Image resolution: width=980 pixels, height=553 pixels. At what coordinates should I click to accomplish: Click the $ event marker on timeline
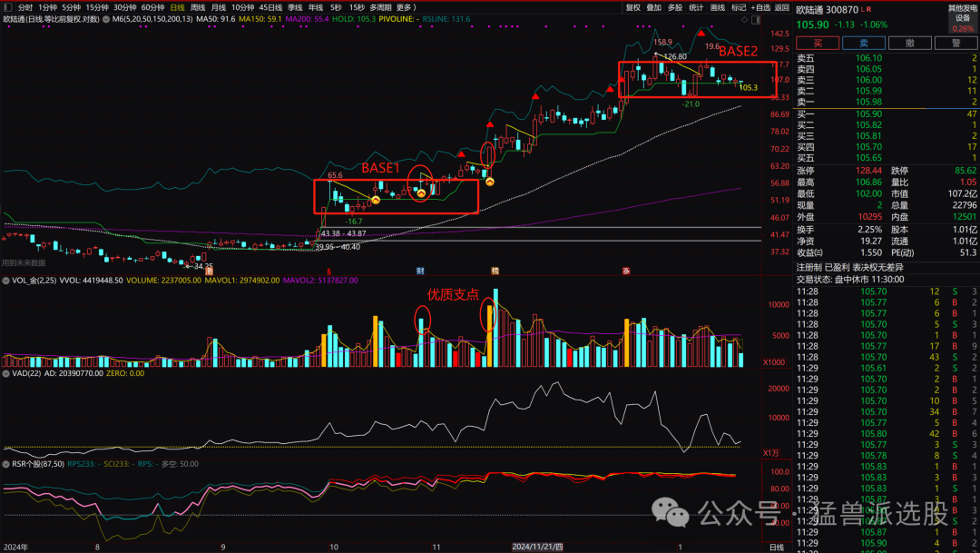[x=328, y=271]
